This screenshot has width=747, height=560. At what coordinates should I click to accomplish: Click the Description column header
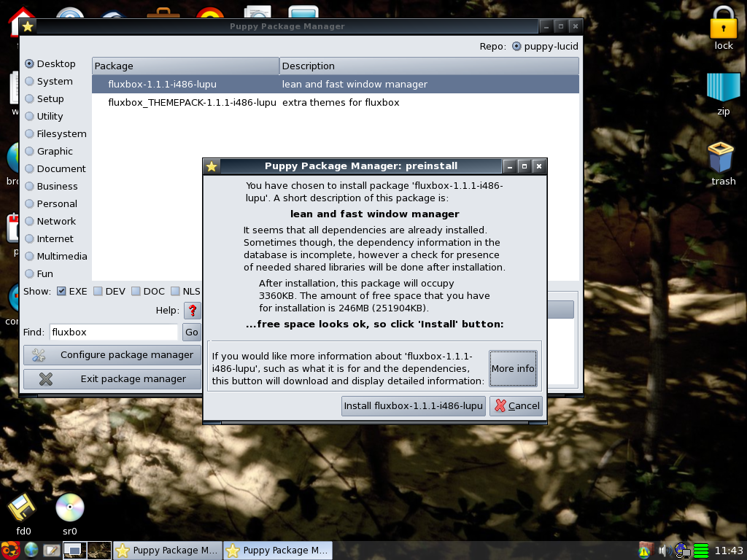coord(429,66)
